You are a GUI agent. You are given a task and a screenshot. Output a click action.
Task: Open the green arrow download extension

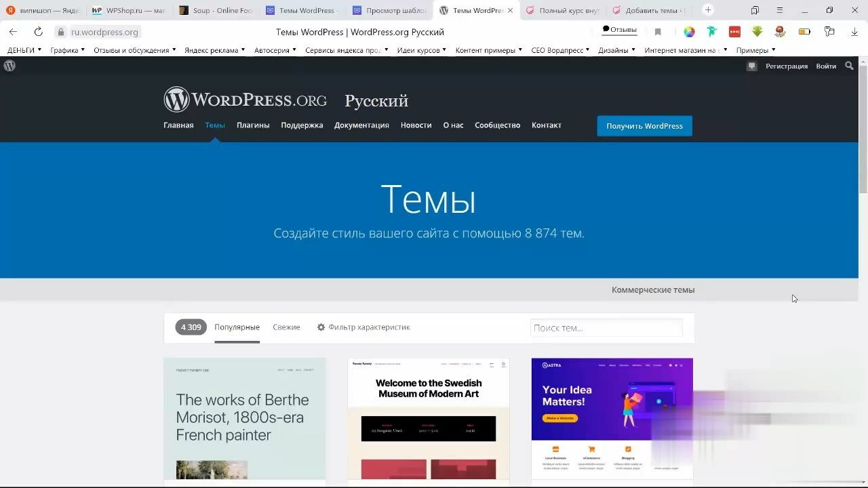pyautogui.click(x=757, y=32)
